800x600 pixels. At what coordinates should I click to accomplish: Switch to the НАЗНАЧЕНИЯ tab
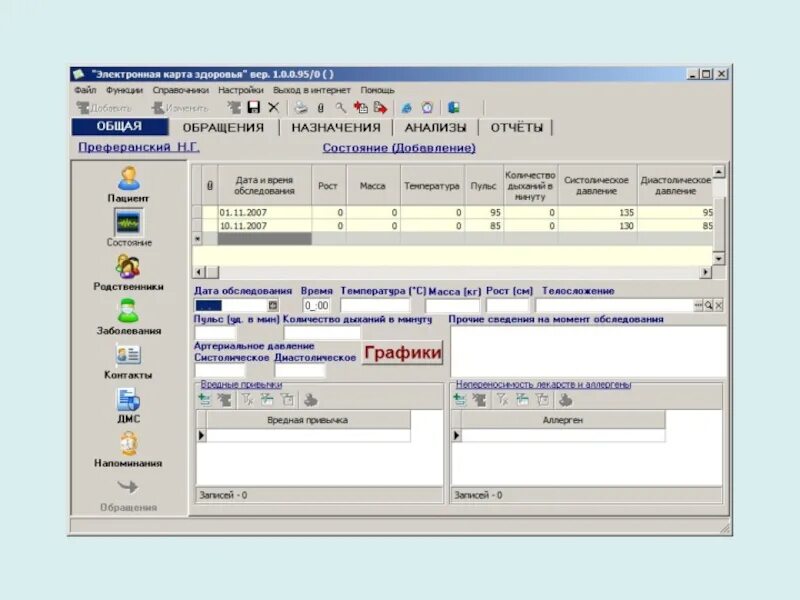pos(336,128)
